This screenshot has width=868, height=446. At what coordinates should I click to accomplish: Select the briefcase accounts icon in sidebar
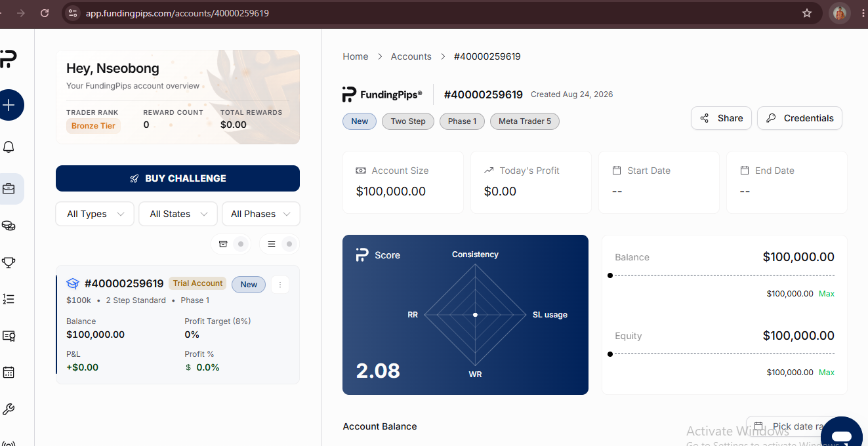pos(9,189)
